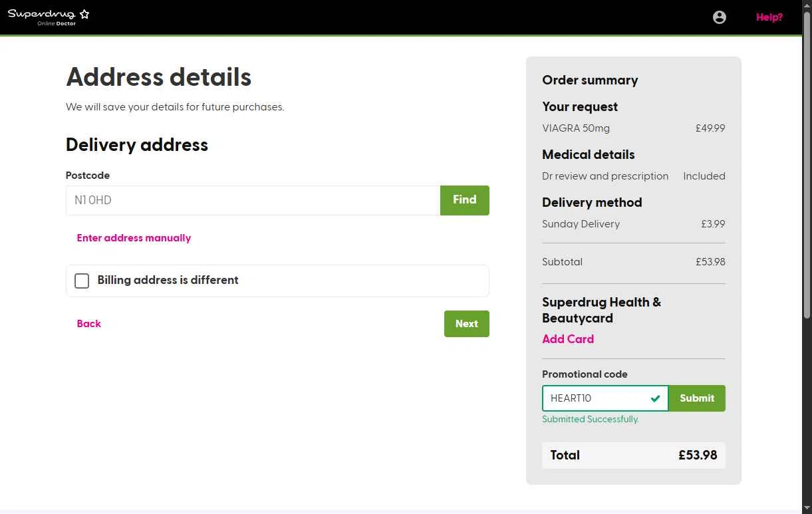Click Add Card for Health & Beautycard

coord(568,339)
